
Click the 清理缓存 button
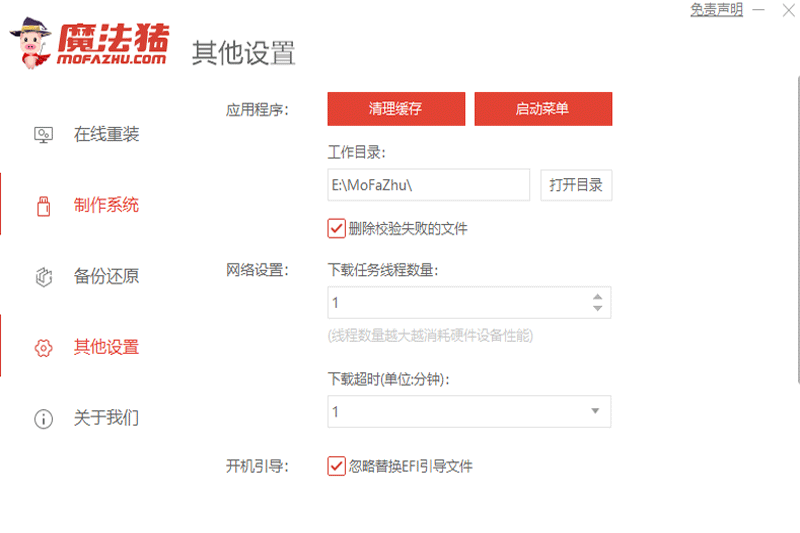396,109
